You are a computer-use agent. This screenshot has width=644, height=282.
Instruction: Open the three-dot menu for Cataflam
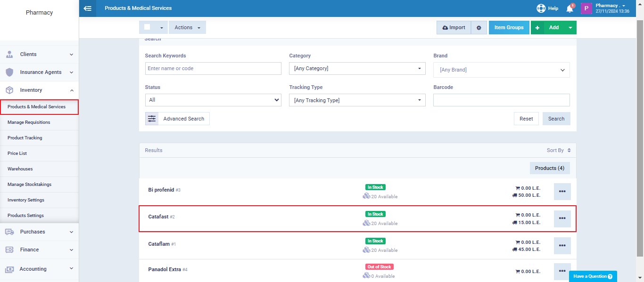562,245
